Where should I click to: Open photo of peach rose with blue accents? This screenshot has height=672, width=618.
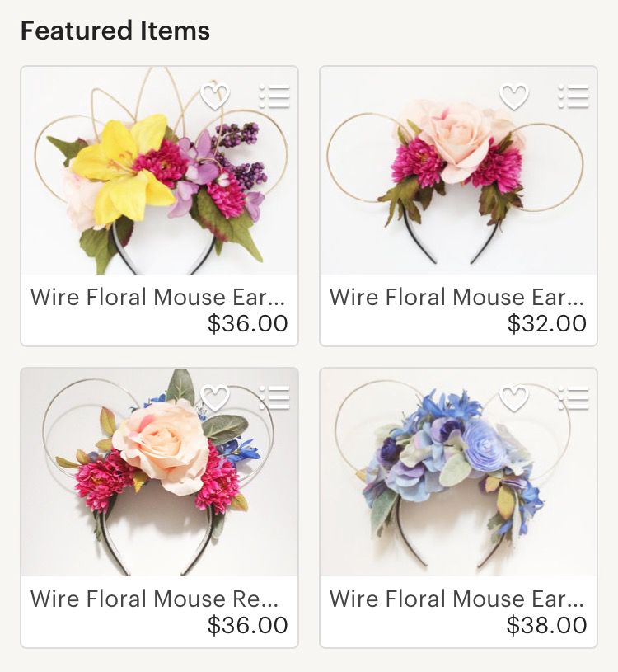[x=159, y=472]
